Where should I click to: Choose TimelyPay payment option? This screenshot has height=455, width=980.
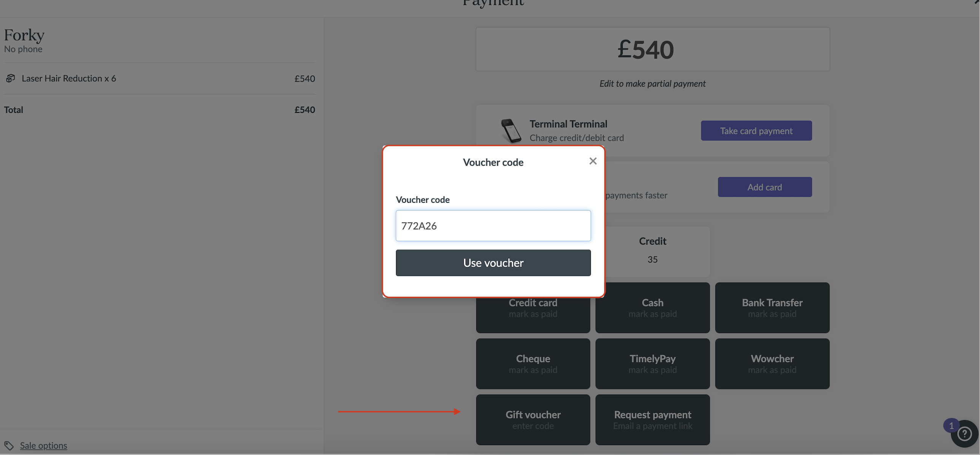(x=652, y=364)
